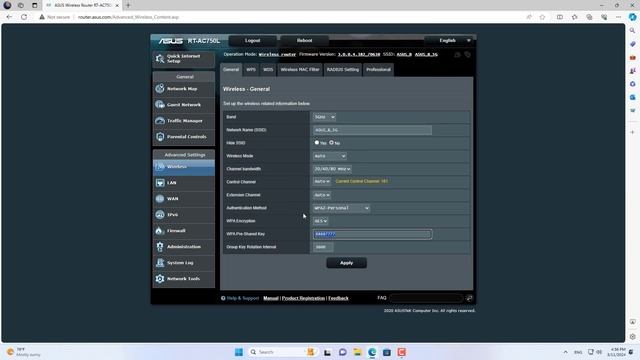Open Parental Controls page
640x360 pixels.
[x=184, y=137]
